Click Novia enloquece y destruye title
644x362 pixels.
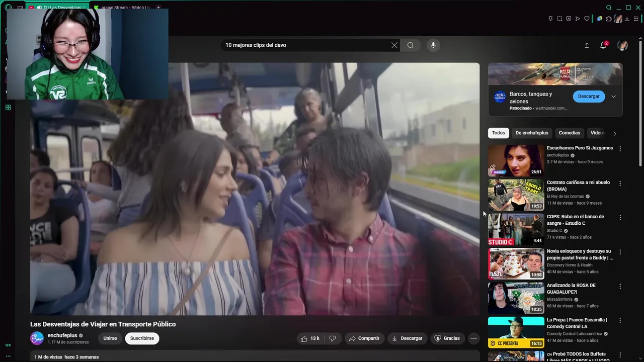[580, 254]
